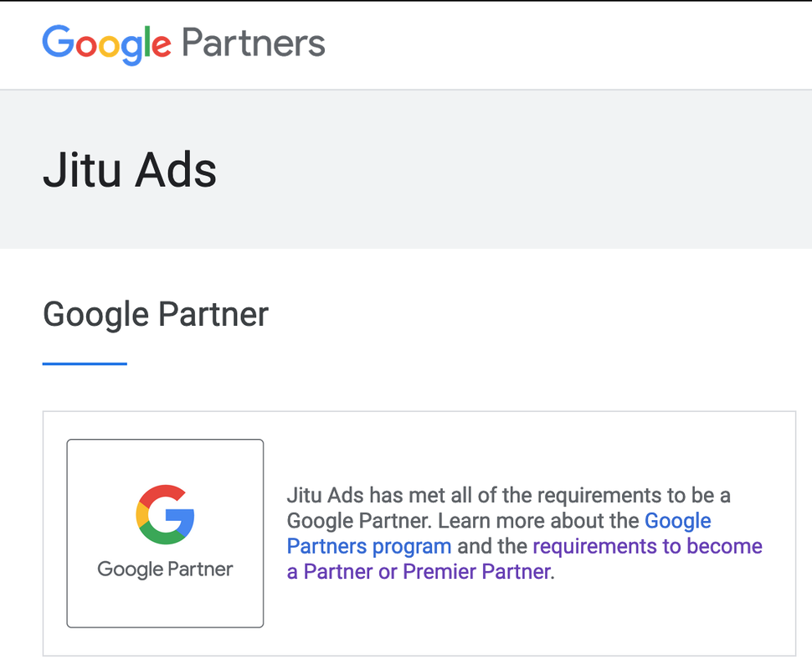Click the Google Partner section heading
Screen dimensions: 812x670
point(156,314)
